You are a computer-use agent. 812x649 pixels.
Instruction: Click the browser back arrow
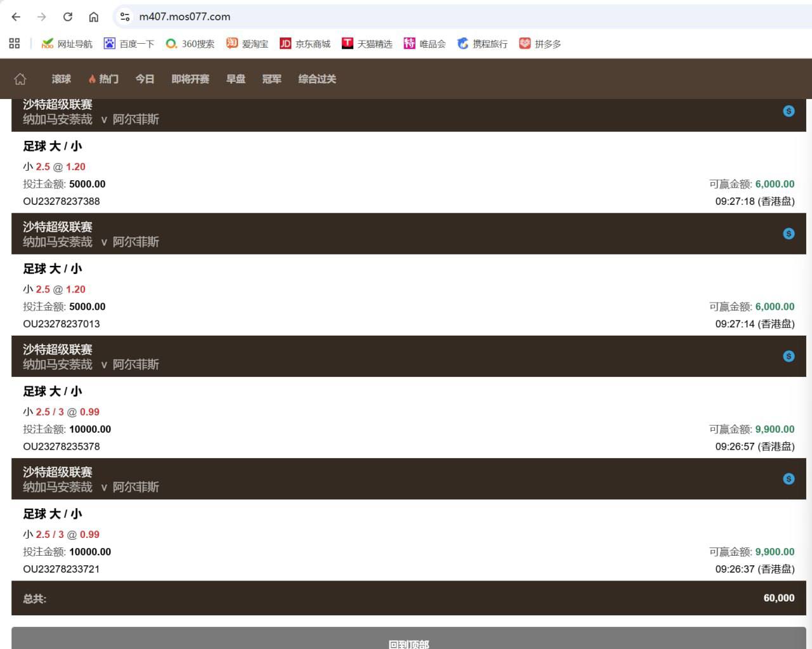click(x=16, y=17)
